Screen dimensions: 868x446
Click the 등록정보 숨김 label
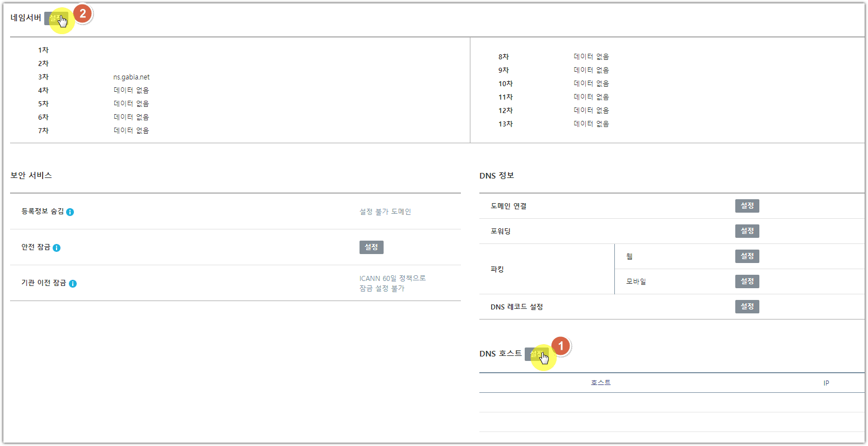pyautogui.click(x=43, y=212)
